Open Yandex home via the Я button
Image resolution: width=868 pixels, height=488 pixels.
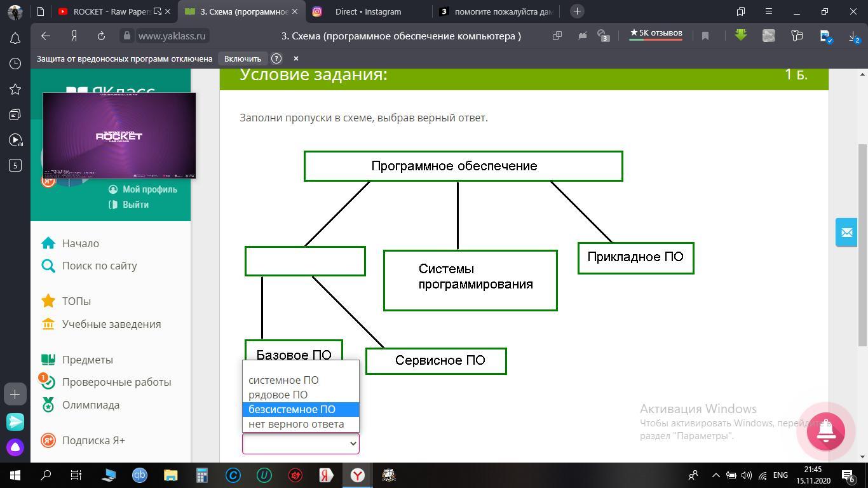pyautogui.click(x=74, y=36)
